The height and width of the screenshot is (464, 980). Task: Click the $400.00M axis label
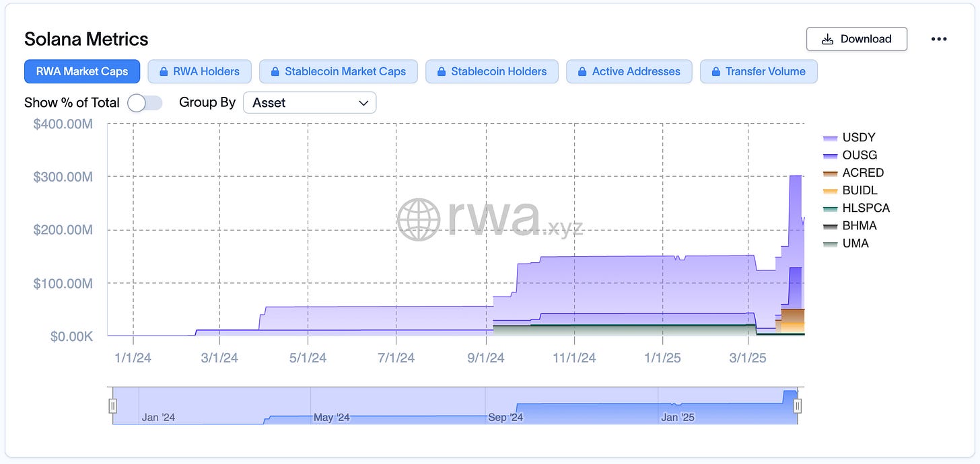click(63, 124)
